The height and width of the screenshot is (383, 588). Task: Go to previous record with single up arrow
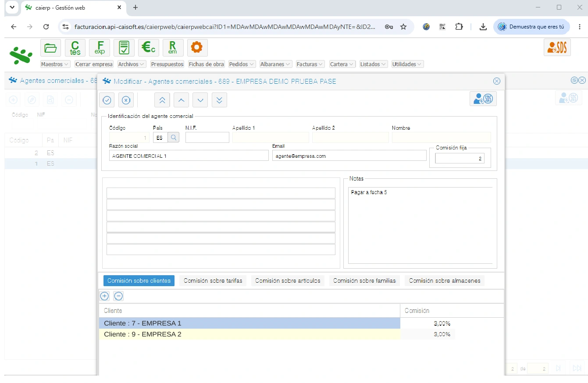click(x=182, y=100)
